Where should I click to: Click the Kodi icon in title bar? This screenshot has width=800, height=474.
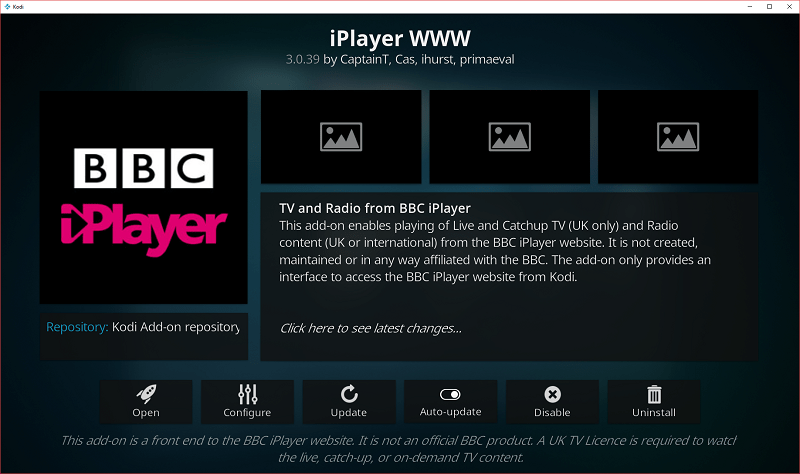[7, 7]
